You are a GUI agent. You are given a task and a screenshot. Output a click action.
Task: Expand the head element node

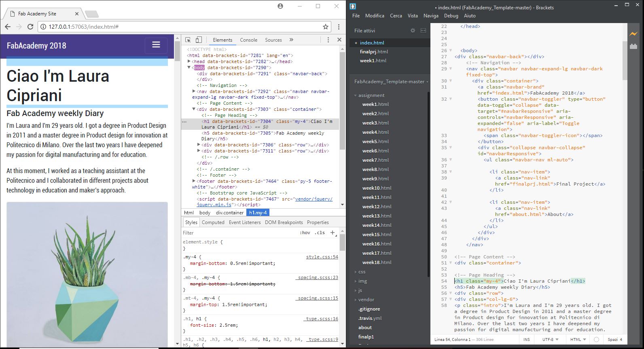tap(189, 61)
